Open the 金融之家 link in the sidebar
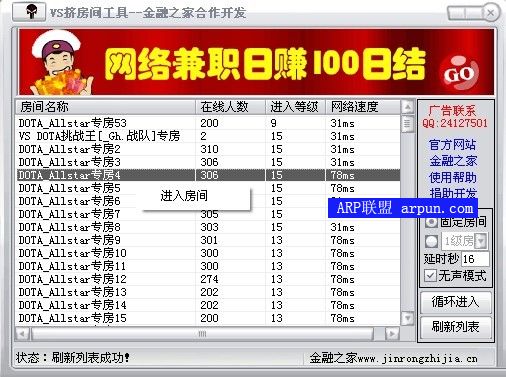Image resolution: width=506 pixels, height=377 pixels. click(453, 161)
